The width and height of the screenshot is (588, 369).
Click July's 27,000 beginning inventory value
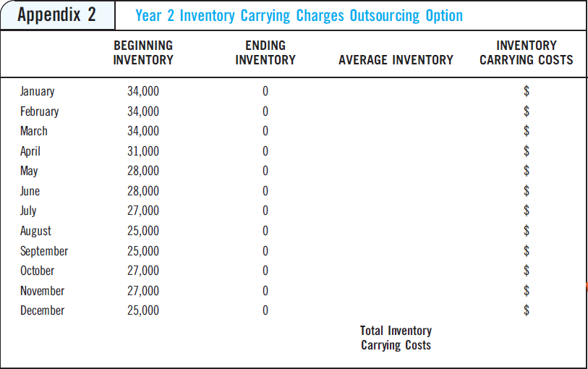pos(143,211)
